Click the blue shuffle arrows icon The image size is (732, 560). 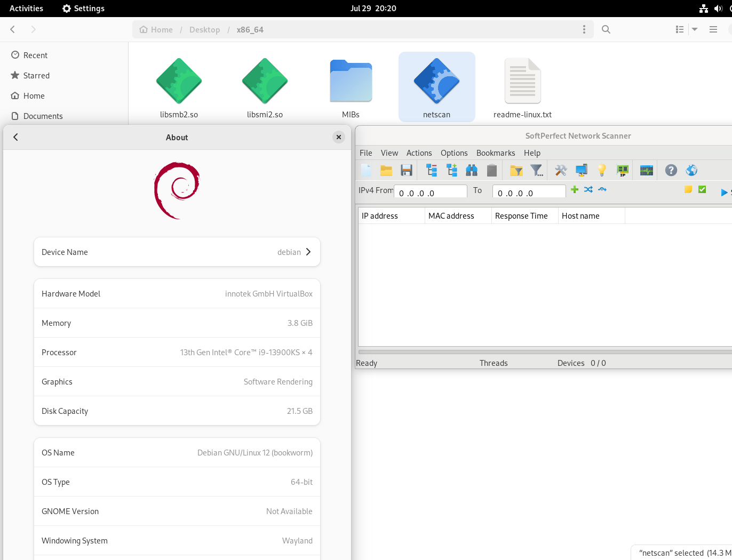tap(588, 189)
